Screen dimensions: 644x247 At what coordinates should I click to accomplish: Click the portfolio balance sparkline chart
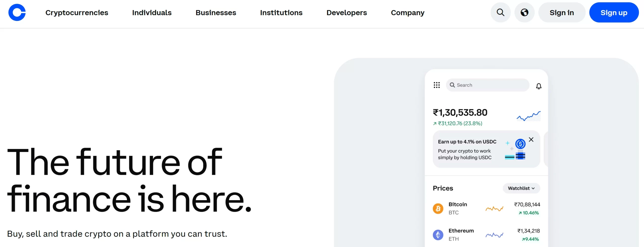point(529,116)
